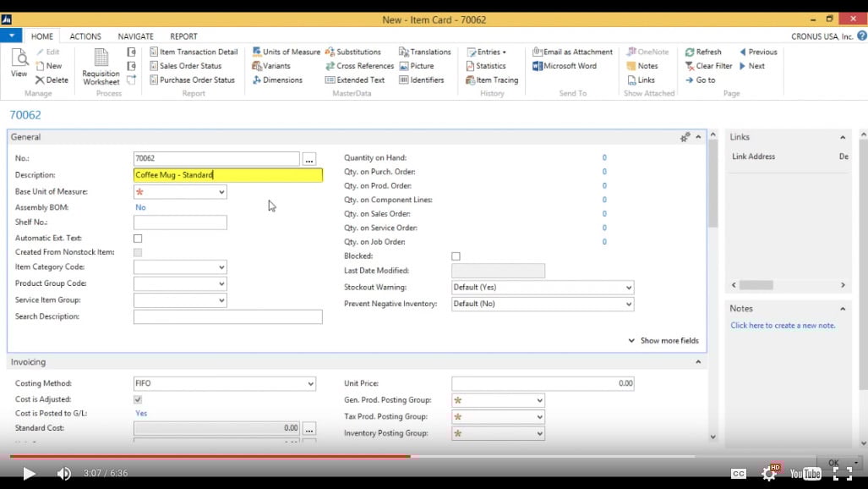Viewport: 868px width, 489px height.
Task: Expand Show more fields
Action: coord(663,340)
